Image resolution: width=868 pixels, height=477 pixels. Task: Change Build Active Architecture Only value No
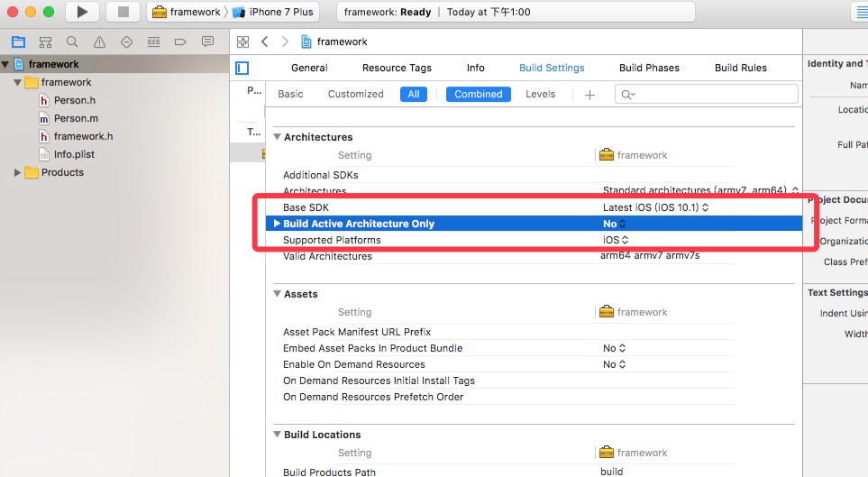point(615,224)
